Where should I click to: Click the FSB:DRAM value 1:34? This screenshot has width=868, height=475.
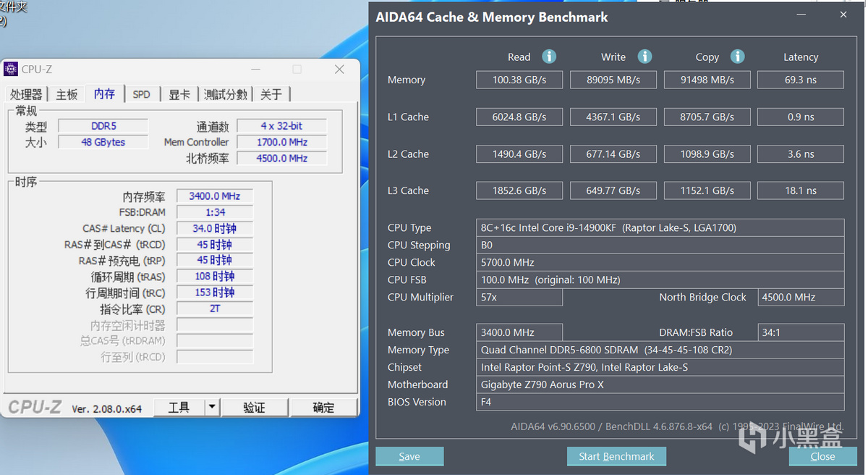(x=215, y=212)
